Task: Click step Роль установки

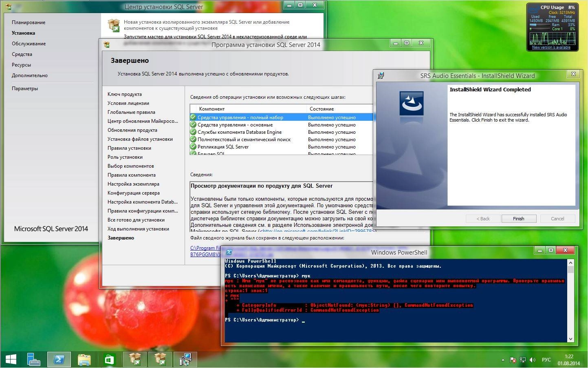Action: [125, 157]
